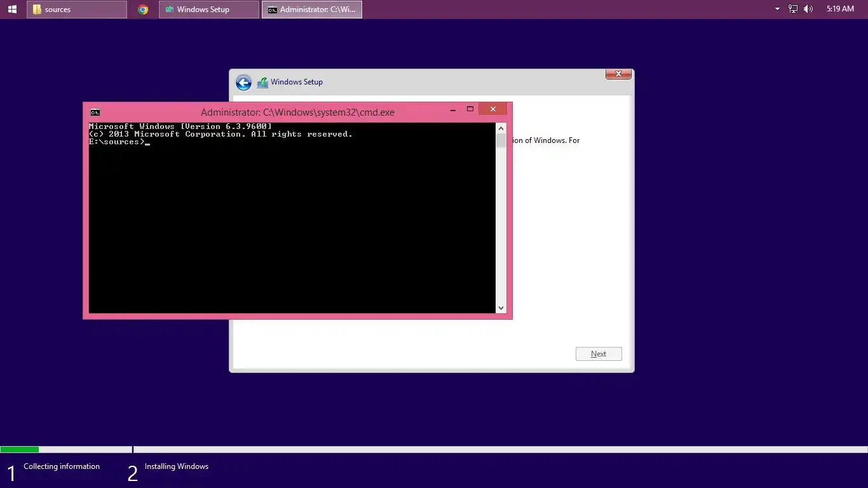Switch to the sources folder taskbar item

pos(77,10)
